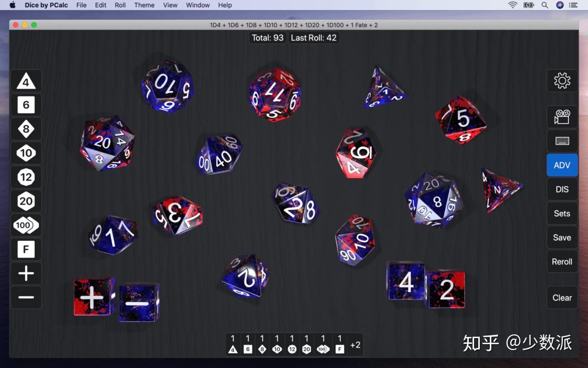Screen dimensions: 588x368
Task: Click the Siri icon in menu bar
Action: tap(560, 5)
